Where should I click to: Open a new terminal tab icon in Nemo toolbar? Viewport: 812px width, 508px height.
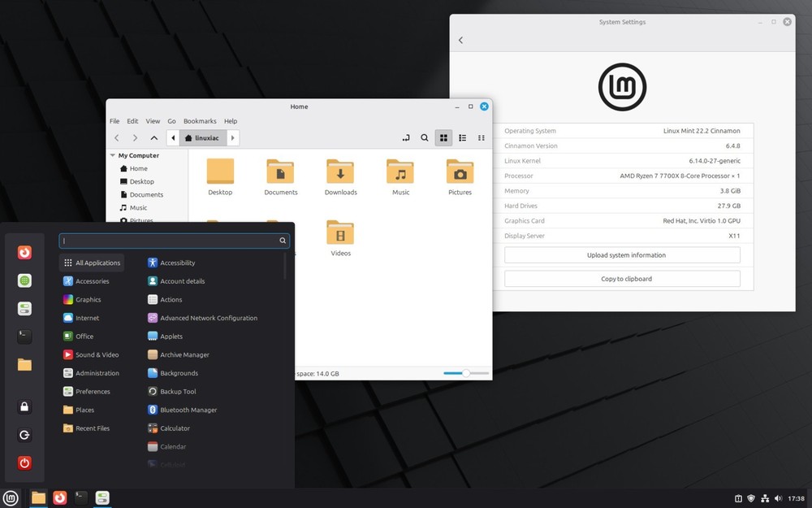pyautogui.click(x=406, y=137)
